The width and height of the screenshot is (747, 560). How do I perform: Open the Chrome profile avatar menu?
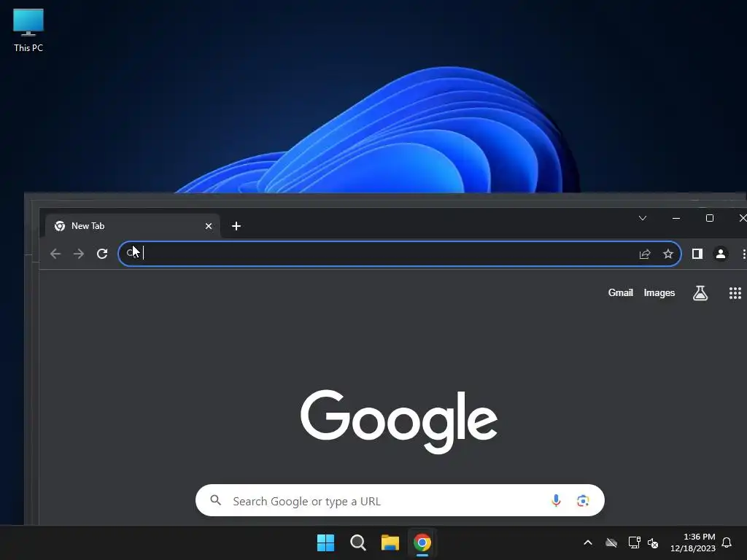(x=721, y=254)
